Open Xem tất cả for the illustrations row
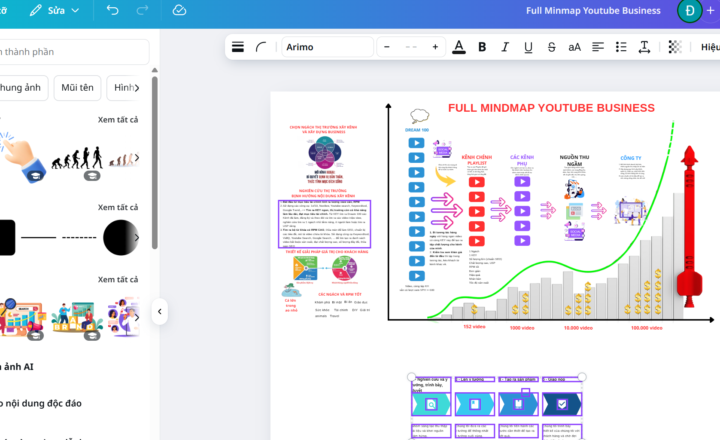The height and width of the screenshot is (440, 720). coord(118,280)
